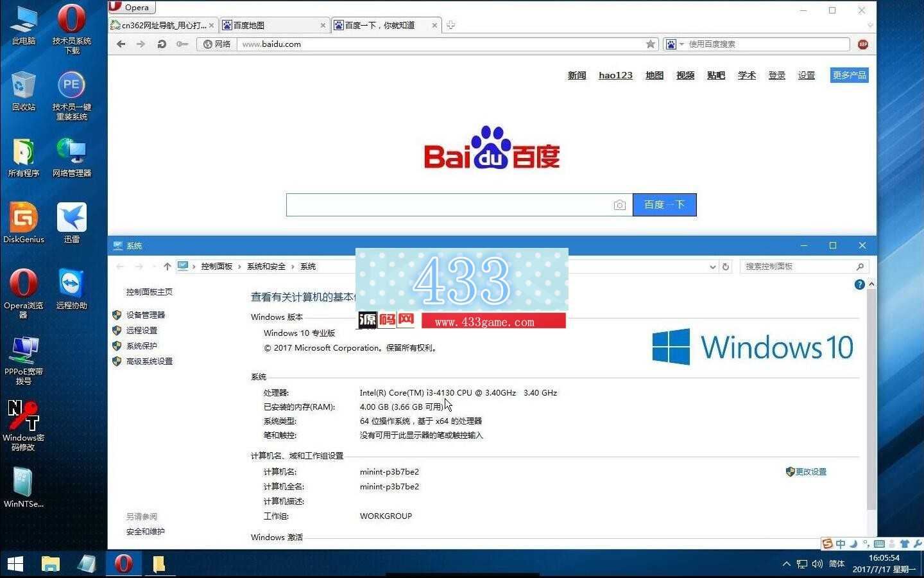
Task: Click the Baidu search input field
Action: click(449, 205)
